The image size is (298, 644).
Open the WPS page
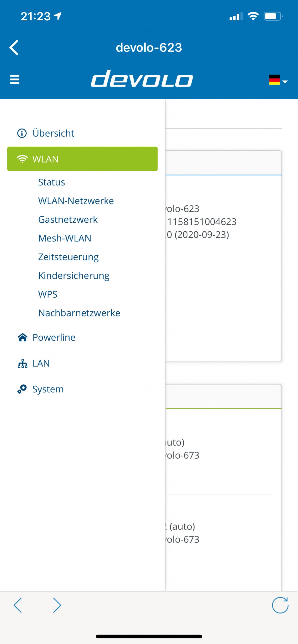pyautogui.click(x=48, y=294)
